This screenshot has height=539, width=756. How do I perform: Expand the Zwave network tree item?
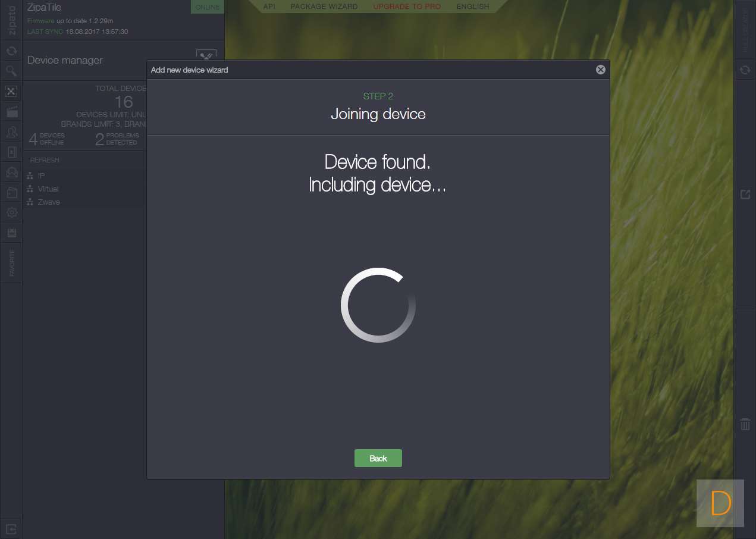coord(49,202)
